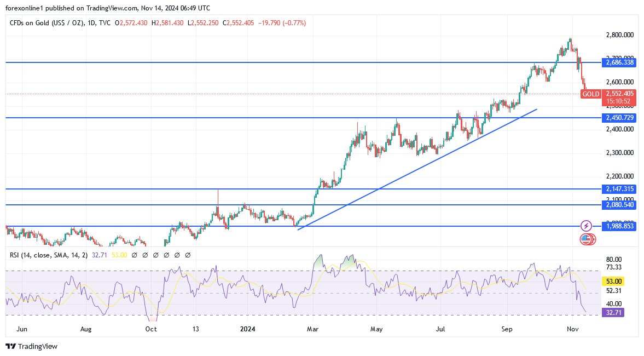Click the CFDs on Gold (US$ / OZ) title
The height and width of the screenshot is (356, 644).
click(x=47, y=23)
